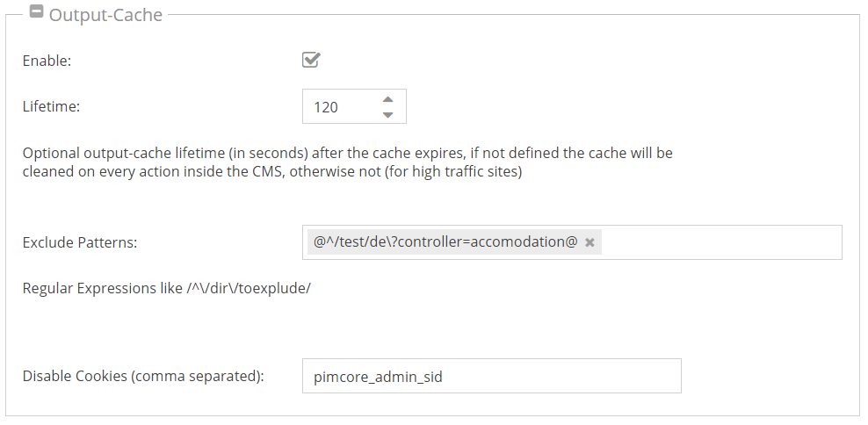The width and height of the screenshot is (868, 425).
Task: Click the "Lifetime:" label
Action: click(51, 107)
